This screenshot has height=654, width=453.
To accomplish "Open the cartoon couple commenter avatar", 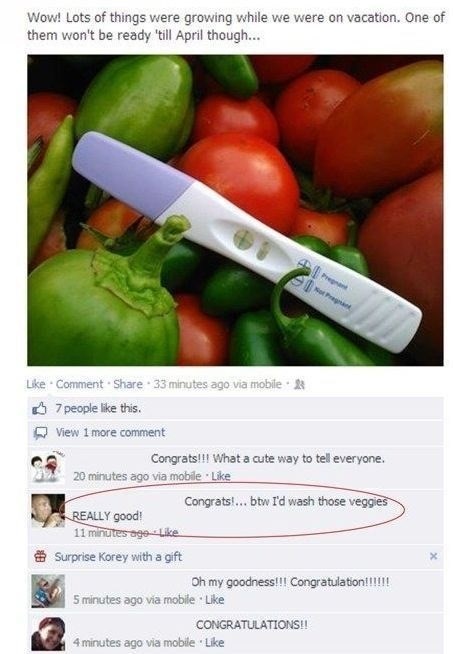I will pyautogui.click(x=48, y=467).
